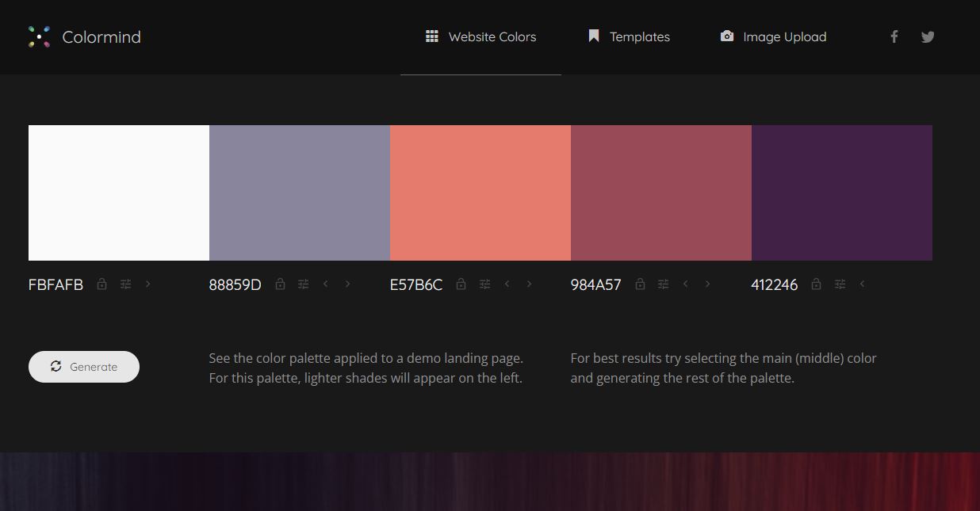Lock the FBFAFB color
The height and width of the screenshot is (511, 980).
pyautogui.click(x=101, y=284)
